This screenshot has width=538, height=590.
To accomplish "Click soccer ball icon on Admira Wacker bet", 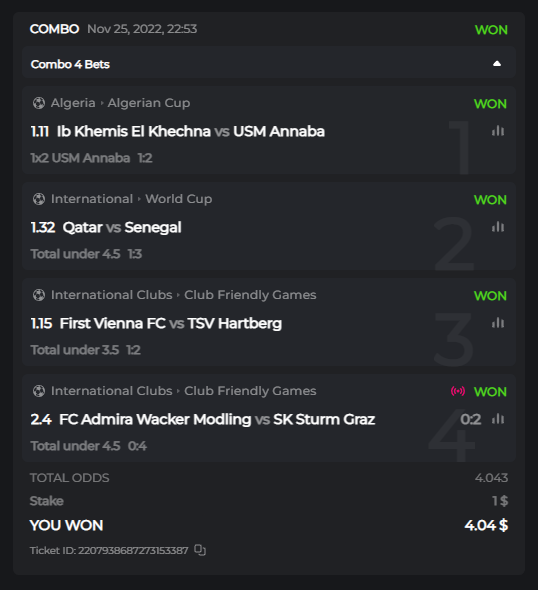I will click(39, 391).
